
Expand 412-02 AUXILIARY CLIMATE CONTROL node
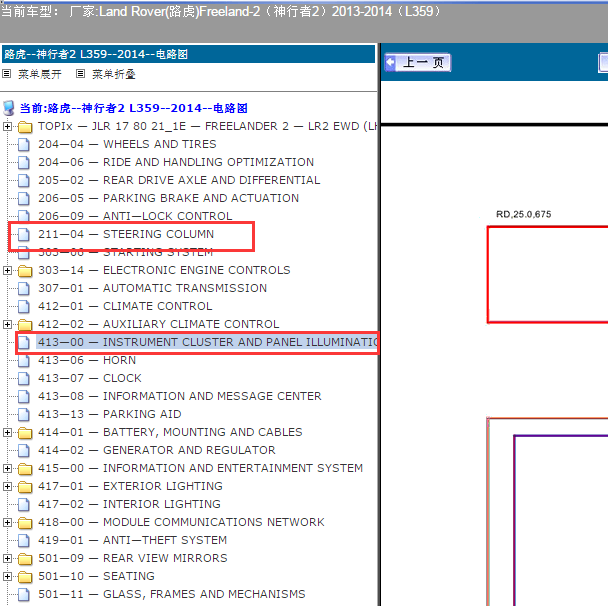7,324
